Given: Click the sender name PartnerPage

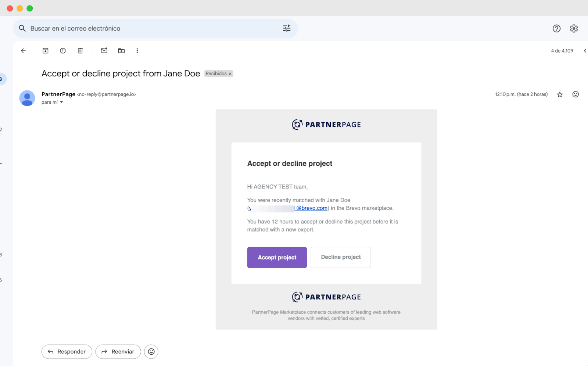Looking at the screenshot, I should (58, 94).
